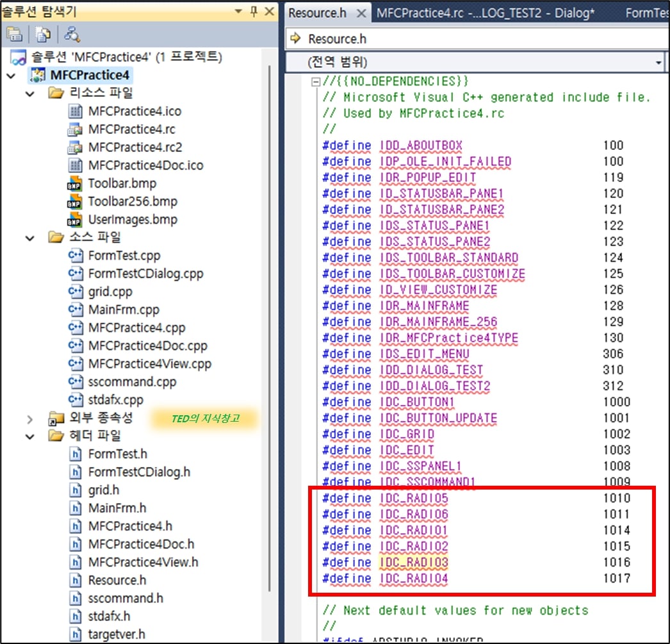This screenshot has height=644, width=670.
Task: Select Resource.h in header files tree
Action: click(x=117, y=581)
